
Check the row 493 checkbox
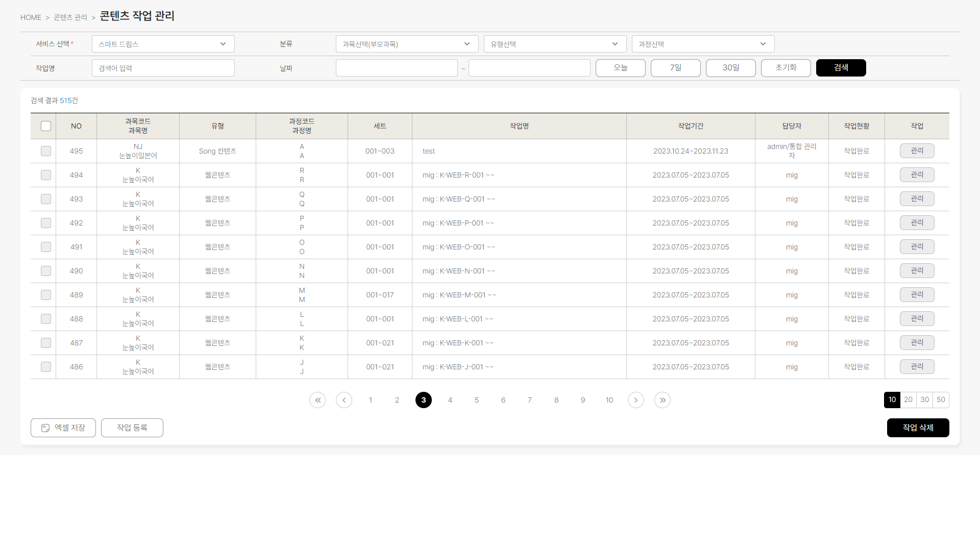pyautogui.click(x=46, y=199)
